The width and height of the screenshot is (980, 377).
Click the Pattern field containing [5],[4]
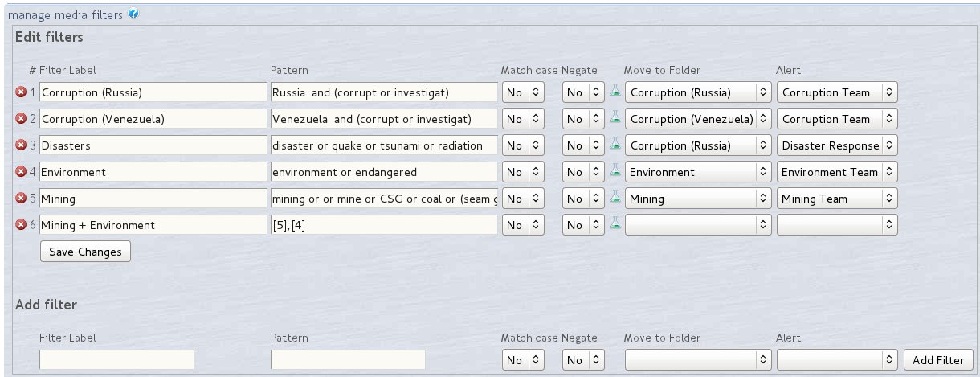click(384, 225)
